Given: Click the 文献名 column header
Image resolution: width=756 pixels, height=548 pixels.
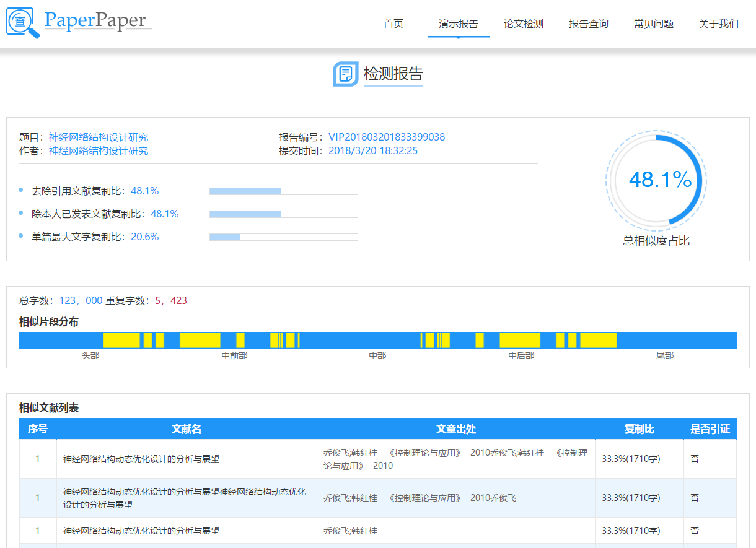Looking at the screenshot, I should click(x=187, y=429).
